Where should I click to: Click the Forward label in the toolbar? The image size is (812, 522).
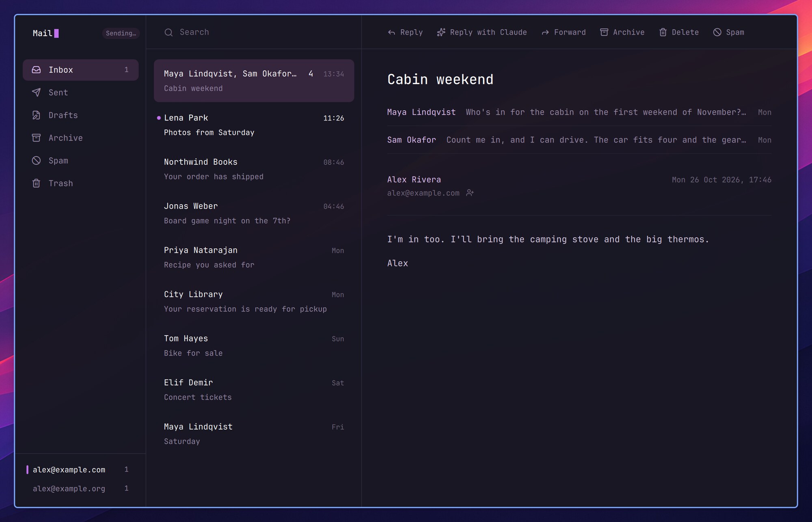[x=570, y=32]
